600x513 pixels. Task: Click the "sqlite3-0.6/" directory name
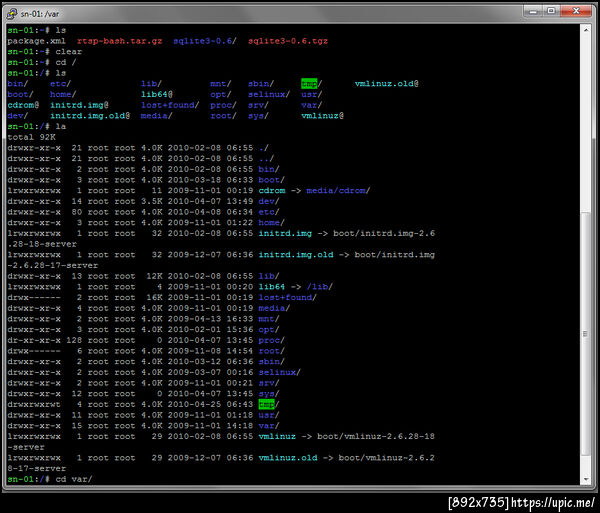click(205, 41)
